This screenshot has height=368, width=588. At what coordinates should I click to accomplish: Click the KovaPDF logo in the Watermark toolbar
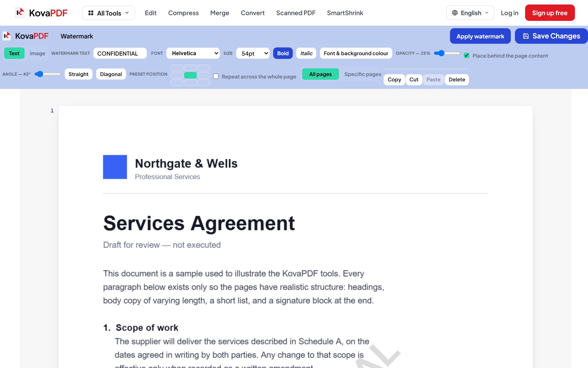click(26, 36)
